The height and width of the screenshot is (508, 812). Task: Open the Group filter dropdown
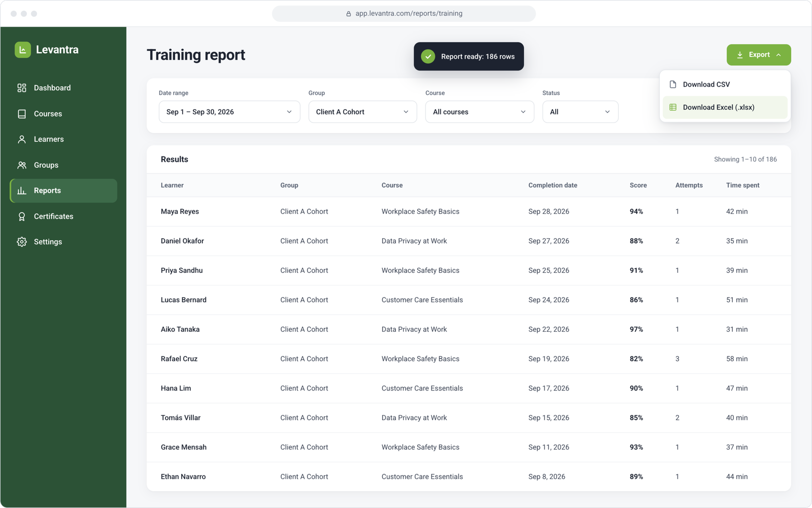[363, 112]
